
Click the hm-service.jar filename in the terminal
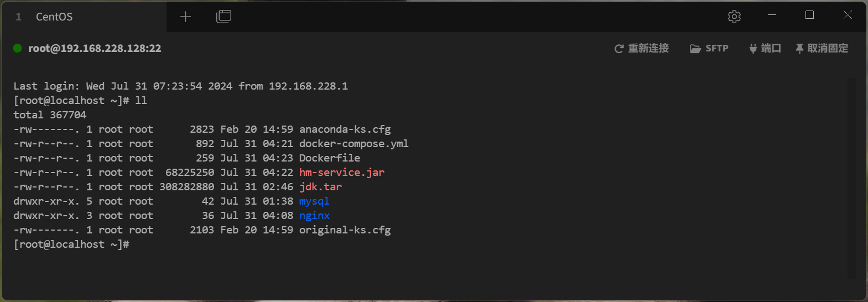[342, 173]
